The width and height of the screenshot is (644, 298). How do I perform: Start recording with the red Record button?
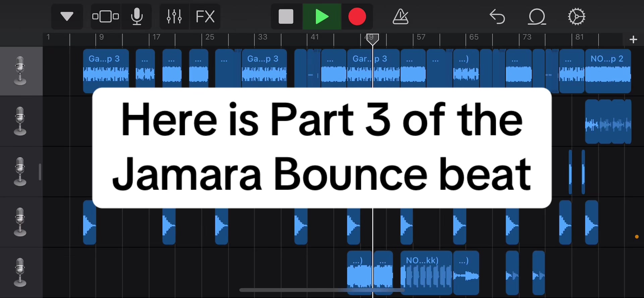coord(357,16)
